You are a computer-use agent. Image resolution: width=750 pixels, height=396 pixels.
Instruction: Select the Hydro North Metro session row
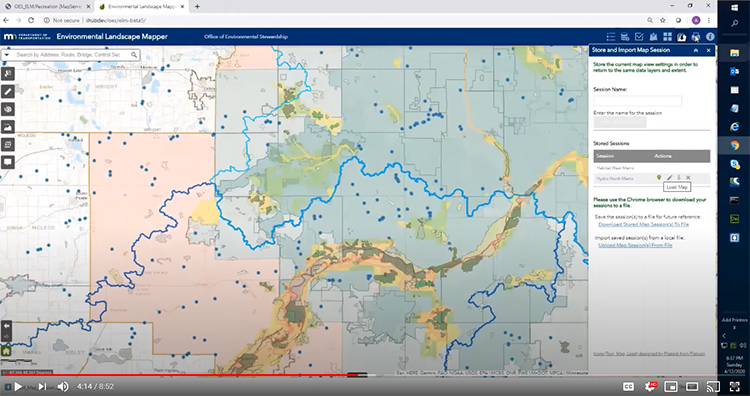(651, 178)
